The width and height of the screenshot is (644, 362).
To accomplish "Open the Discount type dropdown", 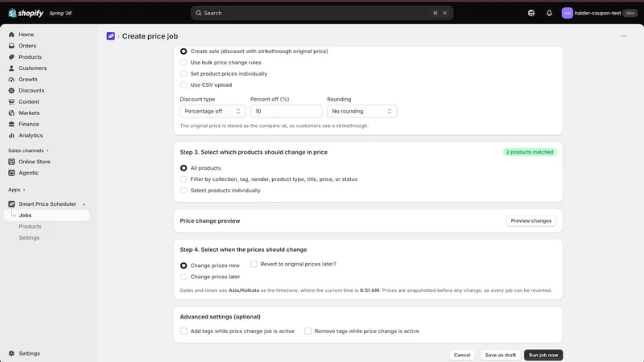I will click(213, 111).
